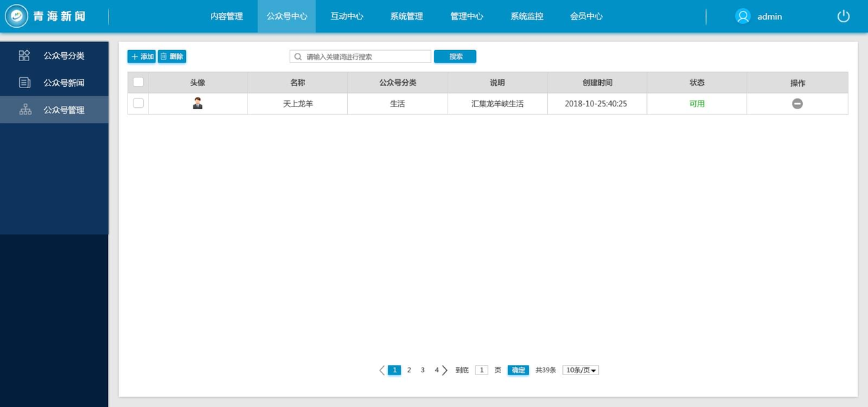The width and height of the screenshot is (868, 407).
Task: Click the 公众号新闻 sidebar document icon
Action: point(24,83)
